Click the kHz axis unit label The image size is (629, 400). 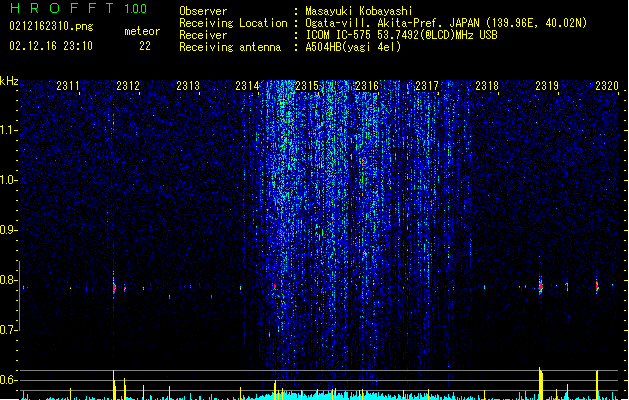[x=9, y=81]
